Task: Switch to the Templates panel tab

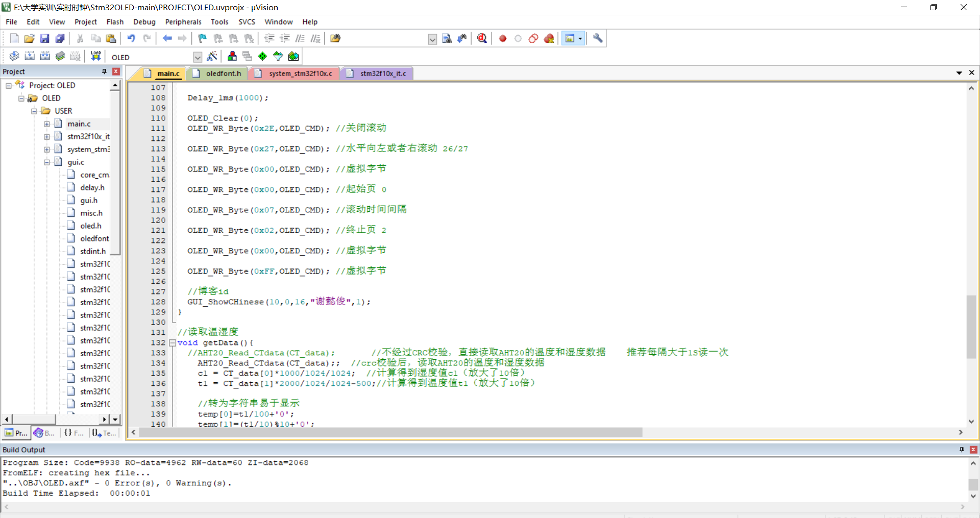Action: click(x=104, y=433)
